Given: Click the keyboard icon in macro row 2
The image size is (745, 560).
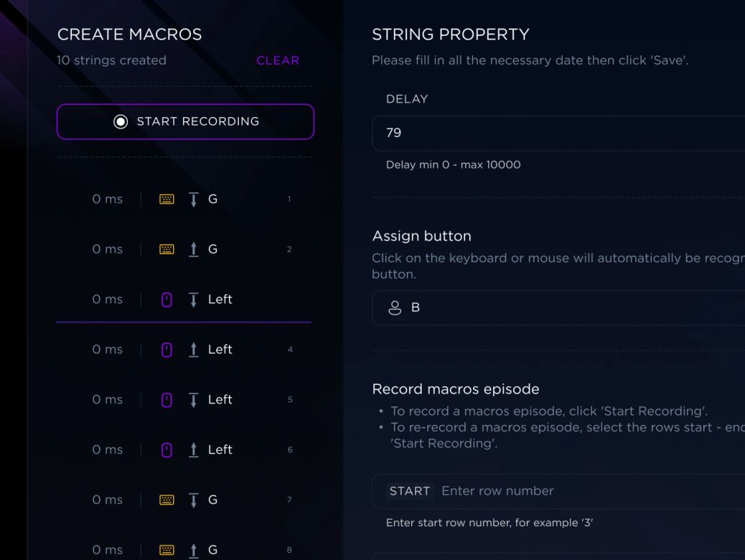Looking at the screenshot, I should click(x=167, y=249).
